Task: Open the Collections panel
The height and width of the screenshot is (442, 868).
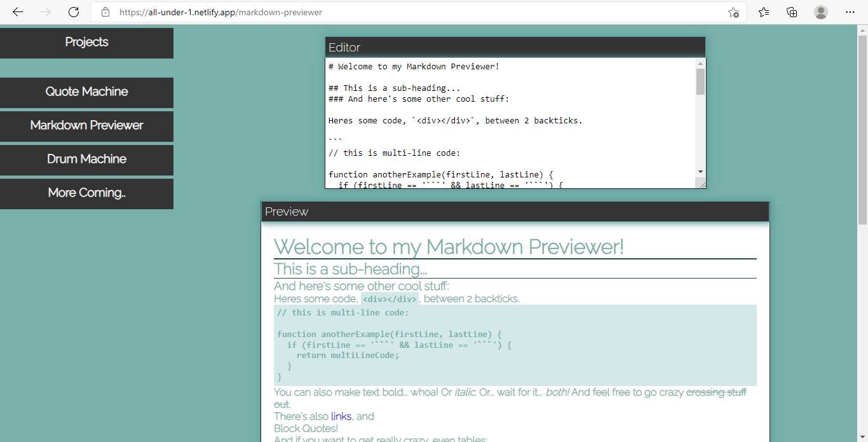Action: click(x=792, y=12)
